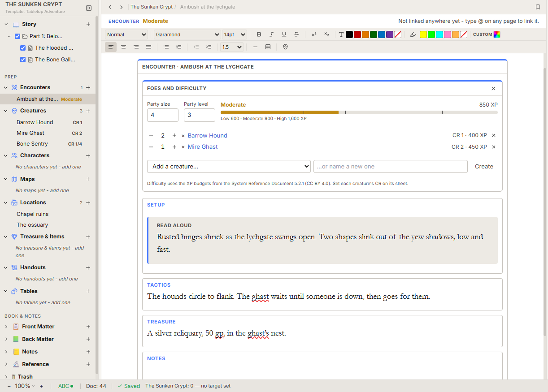Pick the yellow highlight color swatch
Viewport: 548px width, 392px height.
tap(423, 34)
